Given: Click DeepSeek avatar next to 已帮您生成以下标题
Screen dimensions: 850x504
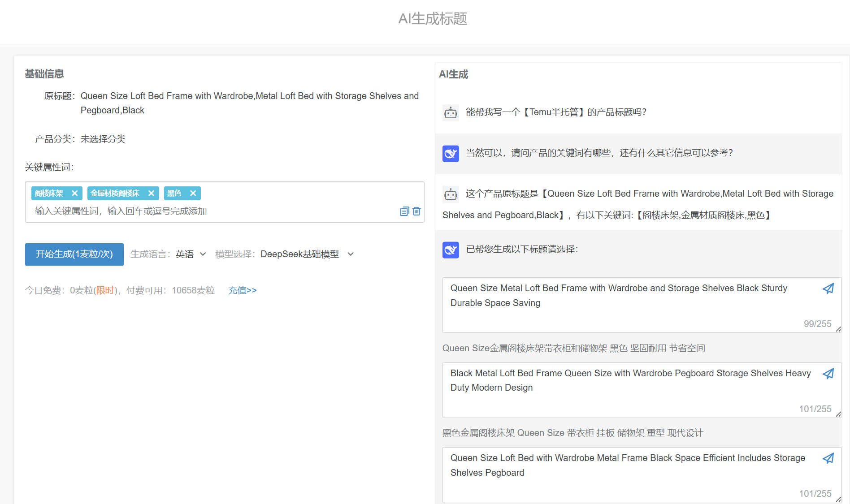Looking at the screenshot, I should point(451,250).
